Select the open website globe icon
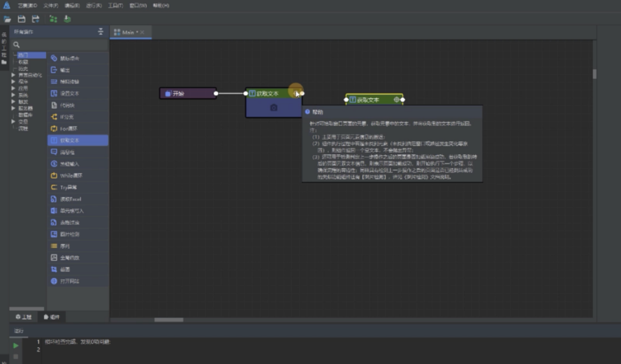Viewport: 621px width, 364px height. [54, 282]
